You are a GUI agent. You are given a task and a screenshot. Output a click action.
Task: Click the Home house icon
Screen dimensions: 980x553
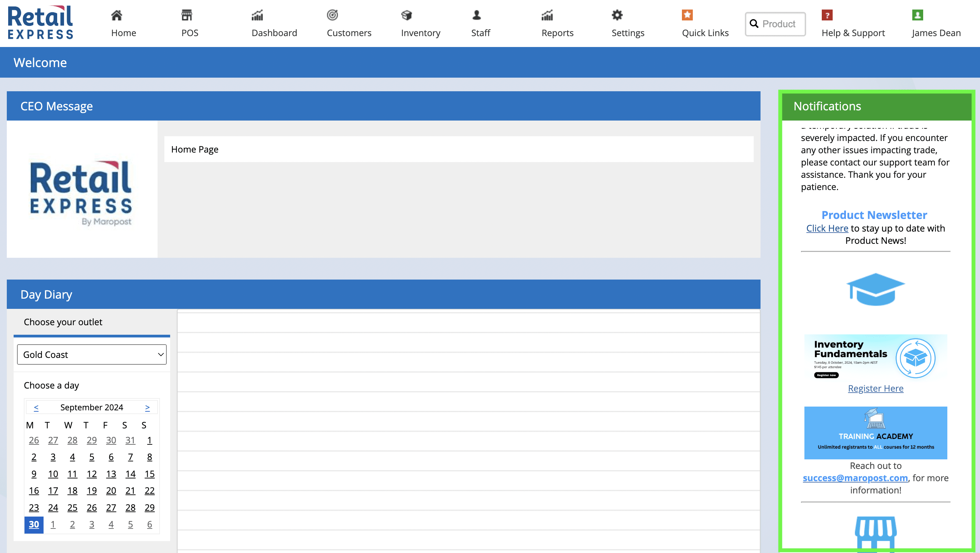pyautogui.click(x=116, y=15)
